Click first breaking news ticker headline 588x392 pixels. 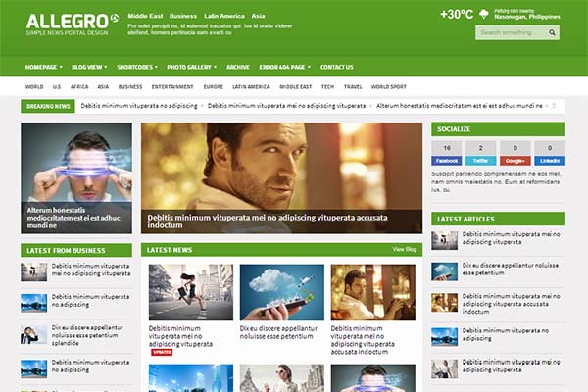139,106
